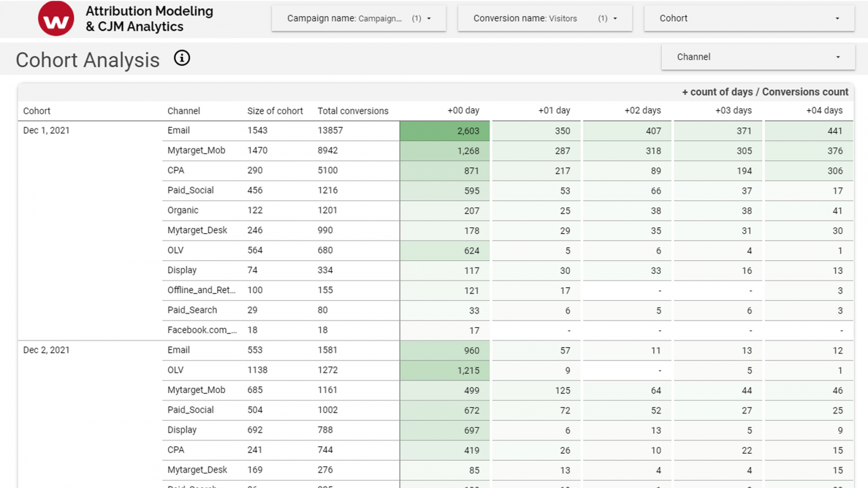Click the truncated Offline_and_Ret... channel cell
The image size is (868, 488).
[201, 290]
